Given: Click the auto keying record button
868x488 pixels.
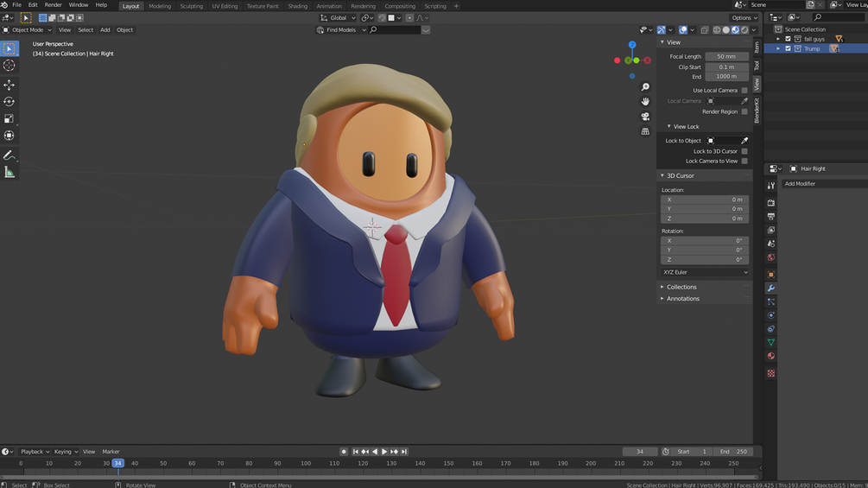Looking at the screenshot, I should coord(343,452).
